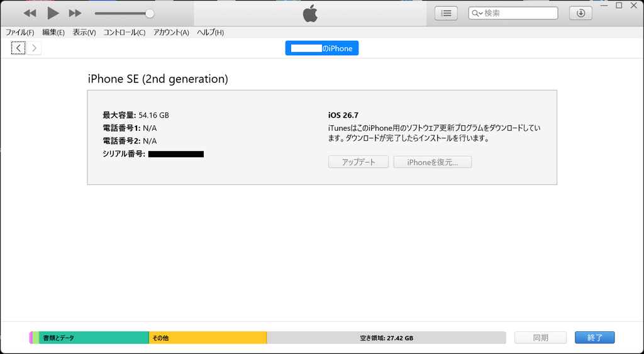Open the コントロール(C) menu

click(124, 33)
